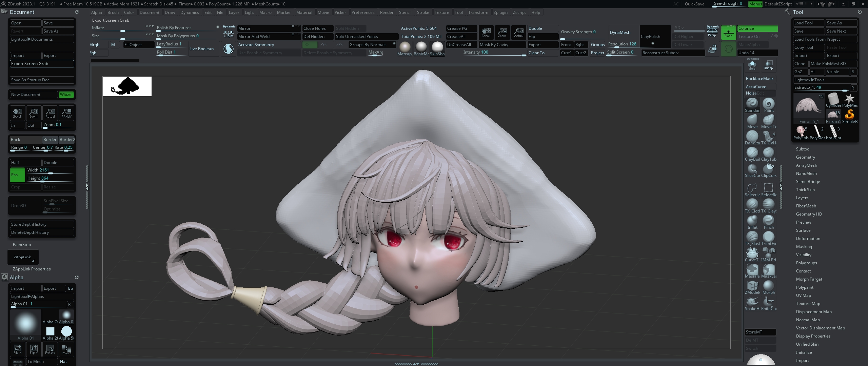Expand the Subtool subpalette
This screenshot has height=366, width=868.
pos(803,149)
